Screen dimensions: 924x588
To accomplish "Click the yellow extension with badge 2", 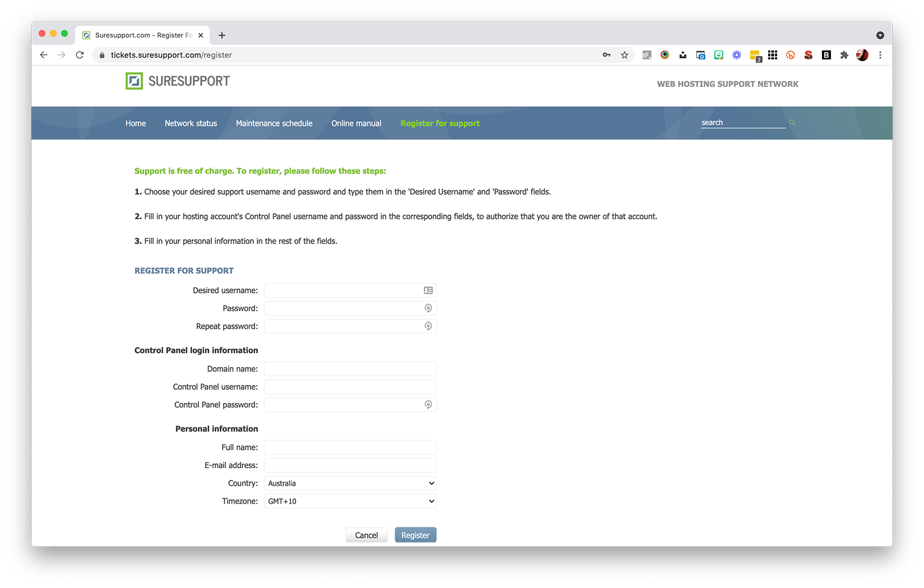I will 755,56.
